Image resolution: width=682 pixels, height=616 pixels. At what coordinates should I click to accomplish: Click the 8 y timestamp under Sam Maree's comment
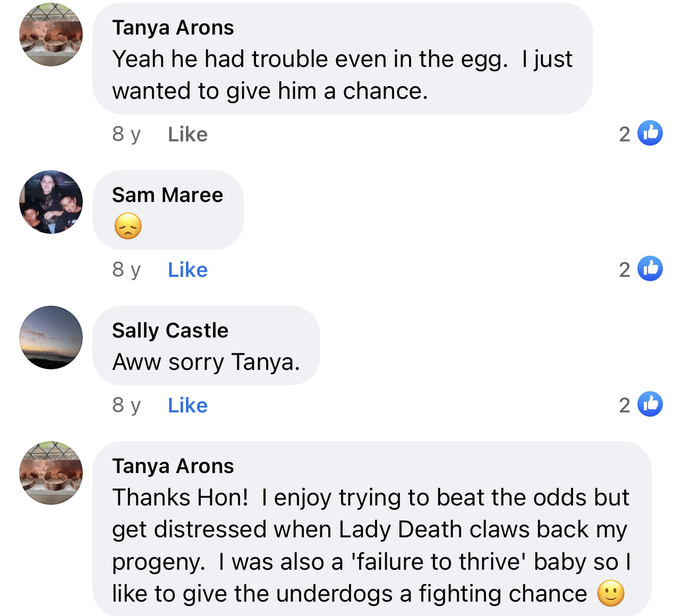126,270
